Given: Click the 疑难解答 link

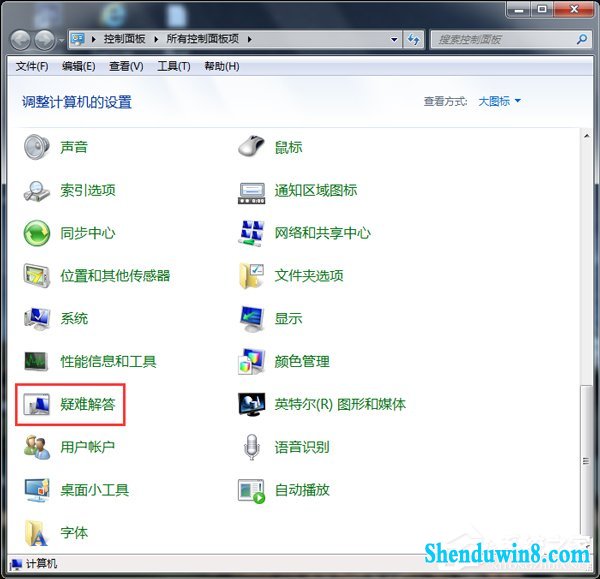Looking at the screenshot, I should (88, 404).
